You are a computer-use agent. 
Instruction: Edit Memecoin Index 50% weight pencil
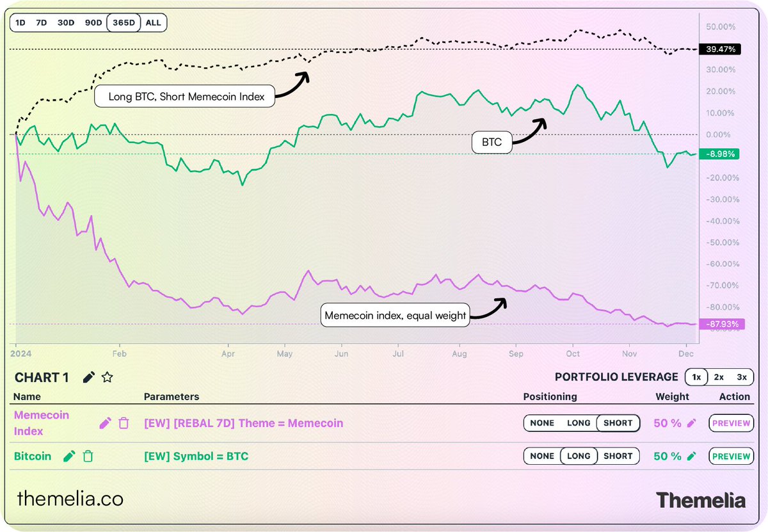pyautogui.click(x=691, y=423)
